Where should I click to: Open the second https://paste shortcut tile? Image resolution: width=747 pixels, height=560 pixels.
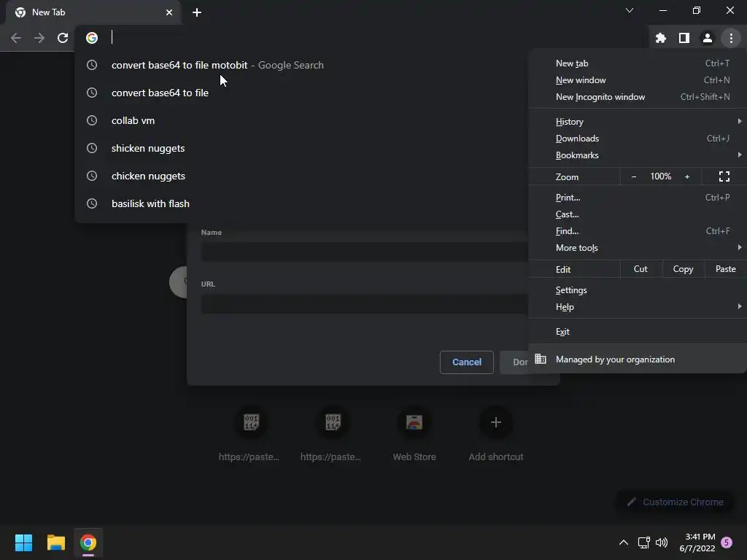333,434
